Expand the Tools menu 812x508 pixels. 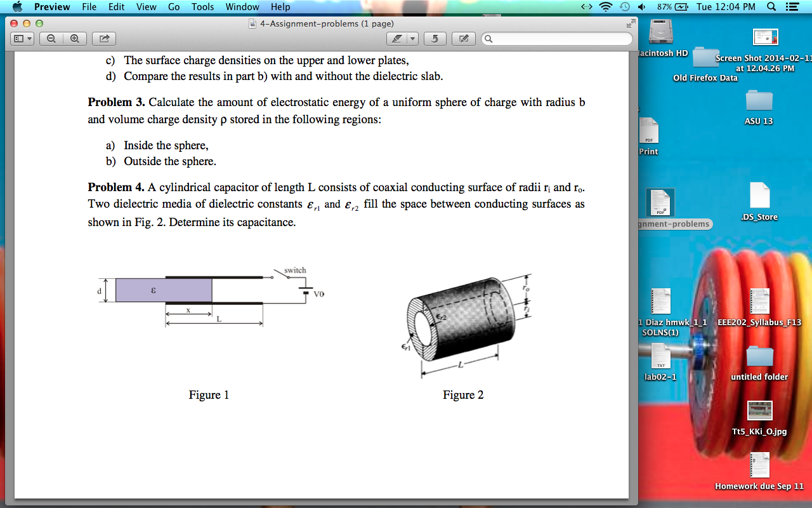pyautogui.click(x=202, y=7)
